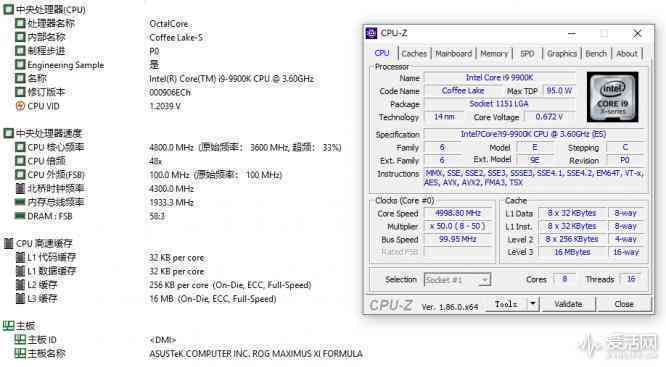Click the CPU VID voltage icon
The height and width of the screenshot is (367, 666).
(x=20, y=106)
